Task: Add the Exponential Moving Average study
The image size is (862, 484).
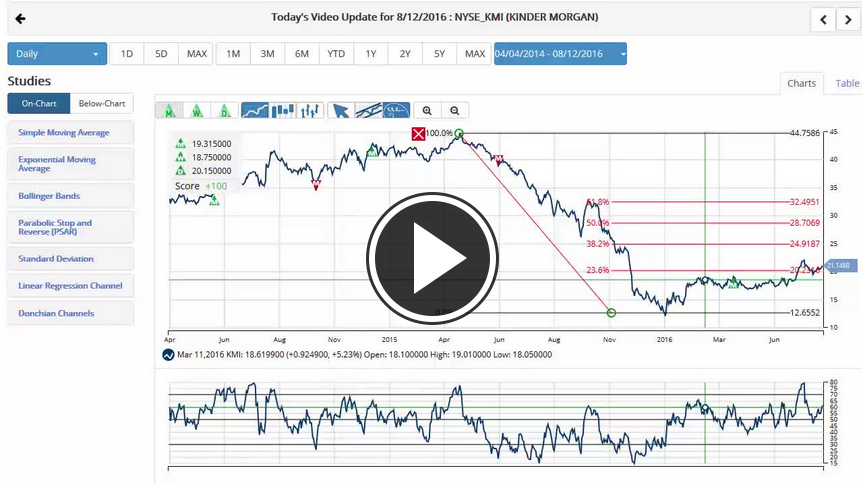Action: (x=71, y=164)
